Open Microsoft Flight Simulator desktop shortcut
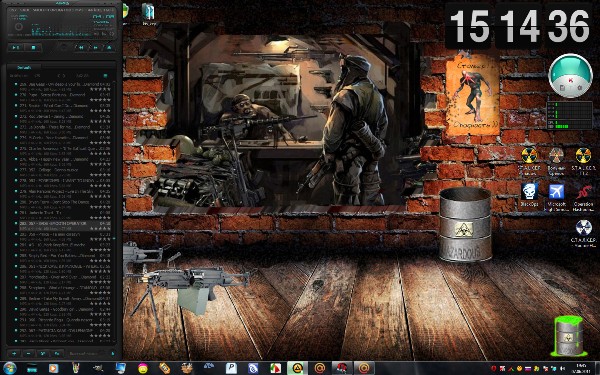The height and width of the screenshot is (375, 600). [556, 197]
